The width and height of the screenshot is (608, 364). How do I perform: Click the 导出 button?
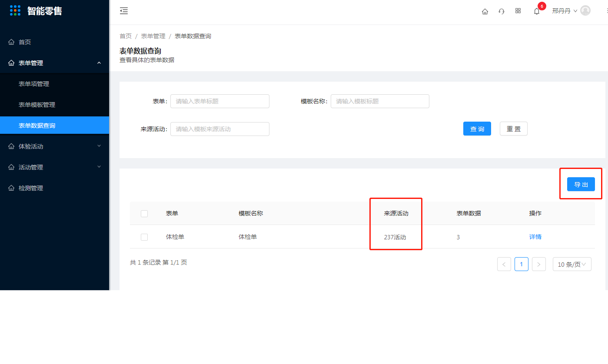coord(581,184)
